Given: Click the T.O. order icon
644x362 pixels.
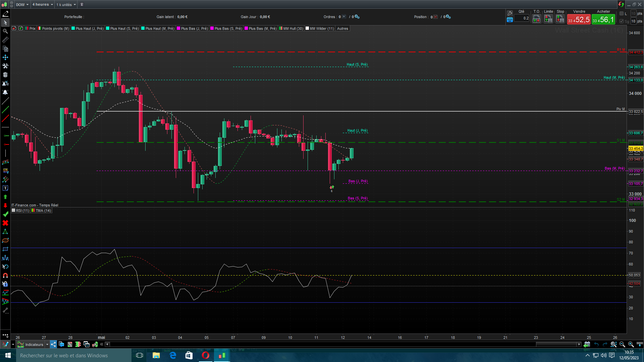Looking at the screenshot, I should [x=536, y=19].
